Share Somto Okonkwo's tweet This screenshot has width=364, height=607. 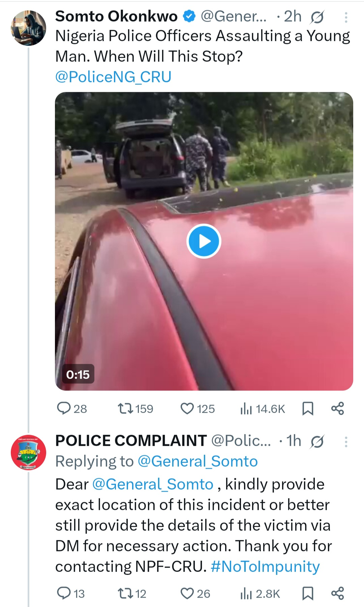coord(337,408)
